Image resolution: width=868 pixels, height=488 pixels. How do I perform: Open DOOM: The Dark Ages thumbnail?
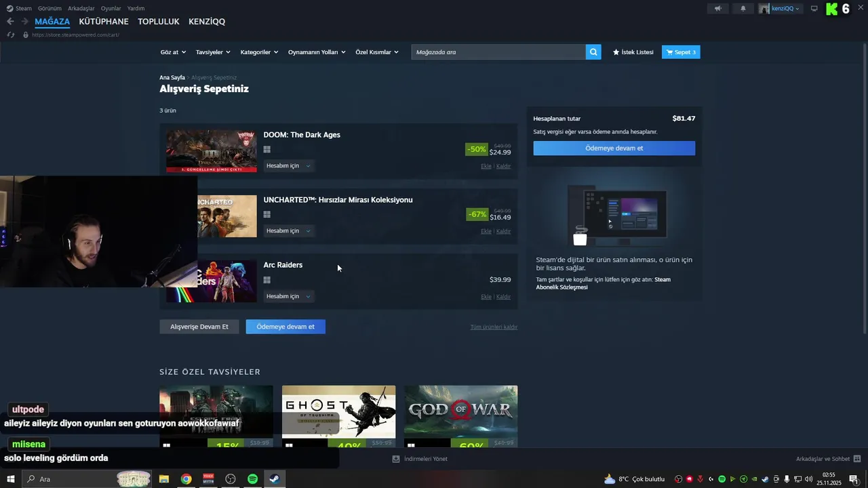[x=212, y=151]
